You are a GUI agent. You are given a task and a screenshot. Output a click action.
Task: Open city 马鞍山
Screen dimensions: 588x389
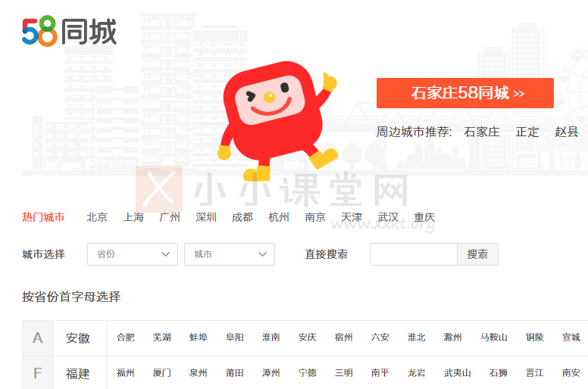pos(494,338)
